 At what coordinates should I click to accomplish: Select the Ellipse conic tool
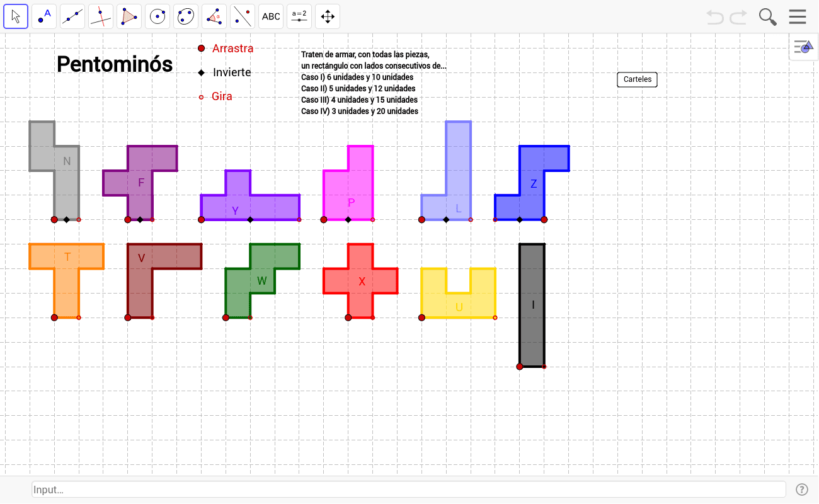click(x=186, y=16)
